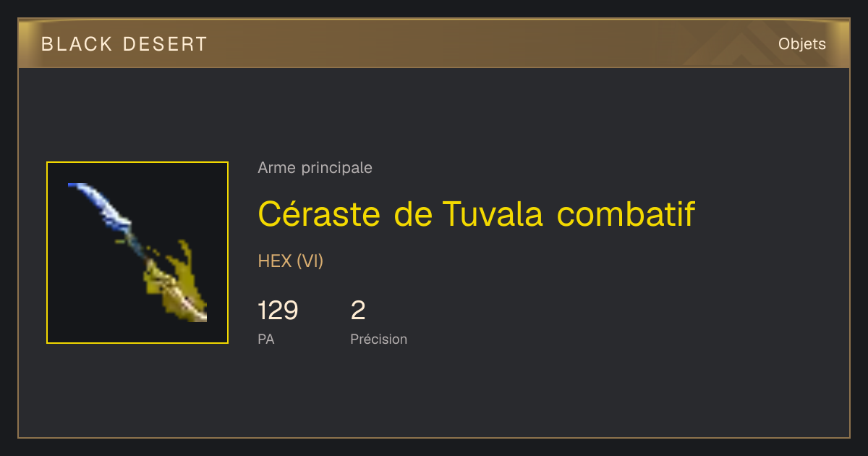Viewport: 868px width, 456px height.
Task: Select the HEX (VI) enhancement level
Action: tap(290, 261)
